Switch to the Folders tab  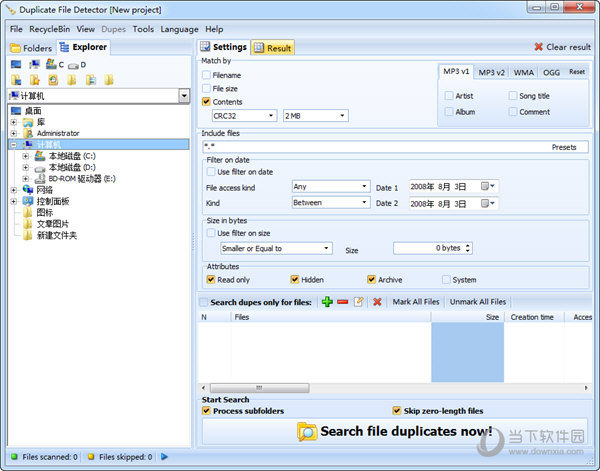pos(31,48)
